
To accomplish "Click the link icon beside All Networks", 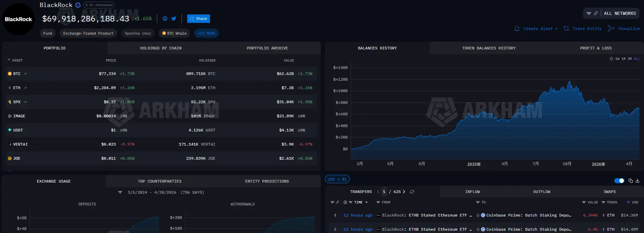I will pos(596,13).
